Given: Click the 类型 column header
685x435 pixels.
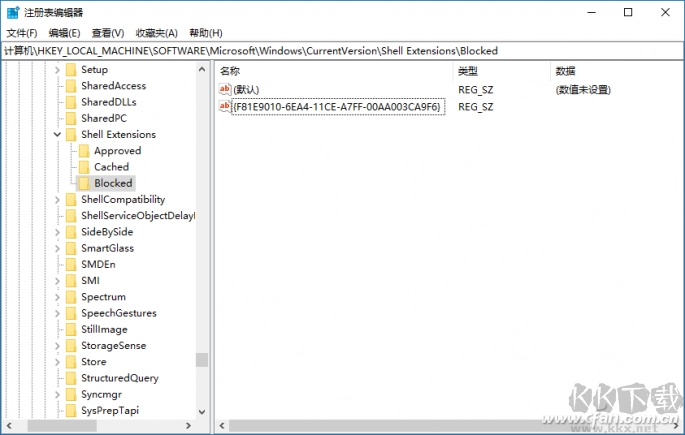Looking at the screenshot, I should point(468,71).
